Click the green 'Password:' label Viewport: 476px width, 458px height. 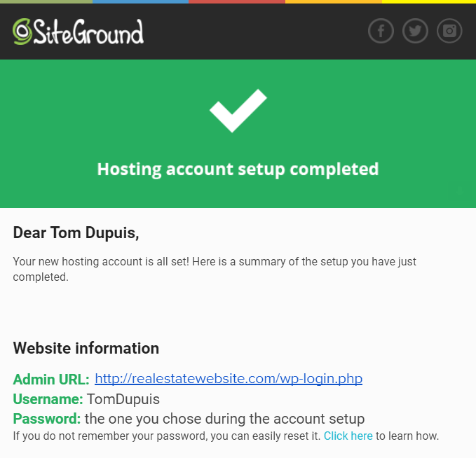pos(47,419)
